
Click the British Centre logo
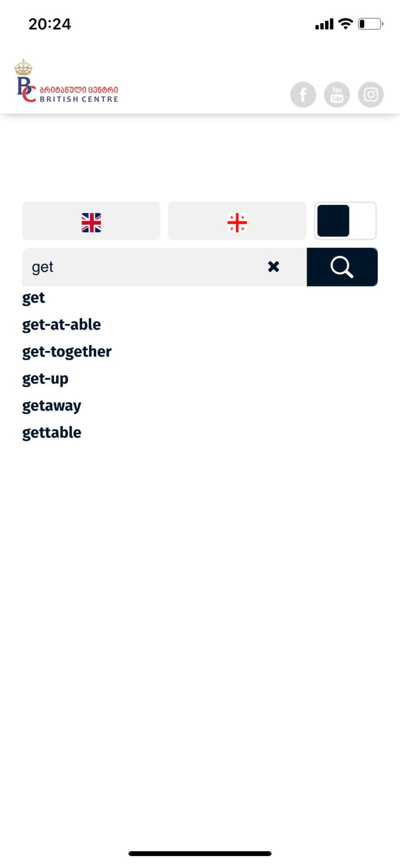point(67,81)
